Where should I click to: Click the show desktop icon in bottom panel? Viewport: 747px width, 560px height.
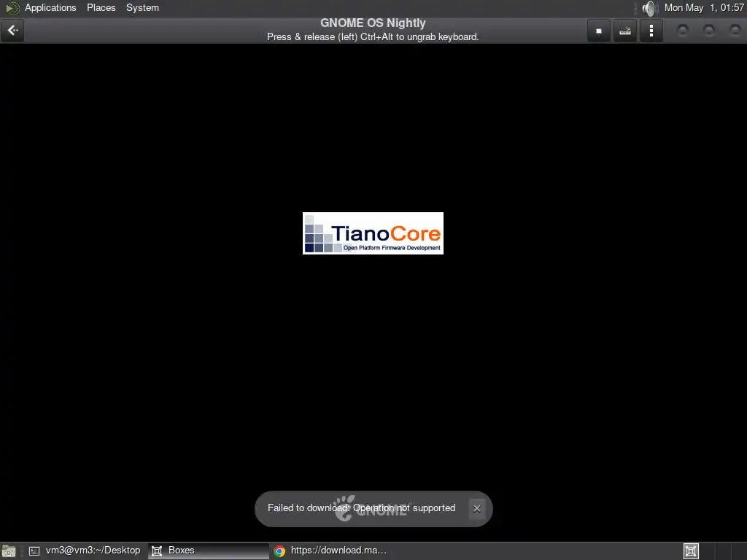9,551
